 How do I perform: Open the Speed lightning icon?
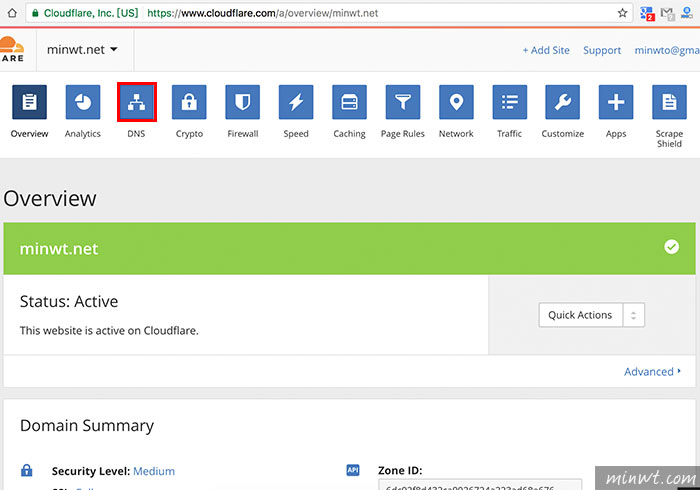point(296,102)
